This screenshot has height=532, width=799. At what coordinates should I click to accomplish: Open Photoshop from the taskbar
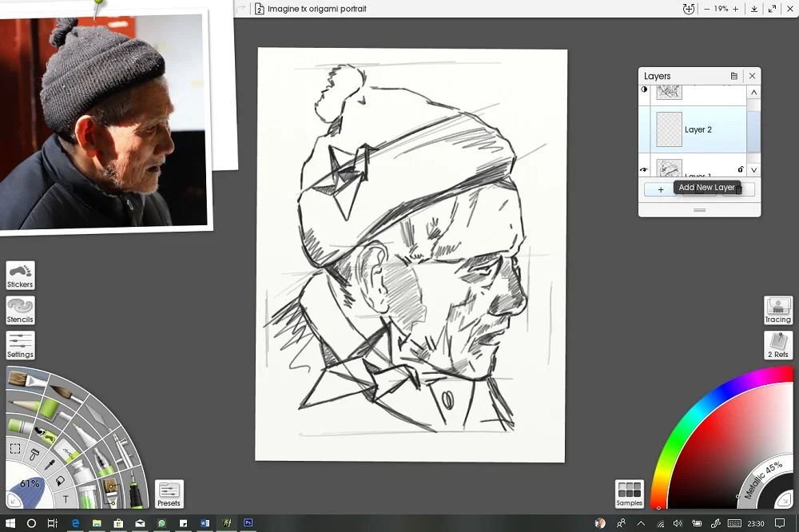point(248,523)
